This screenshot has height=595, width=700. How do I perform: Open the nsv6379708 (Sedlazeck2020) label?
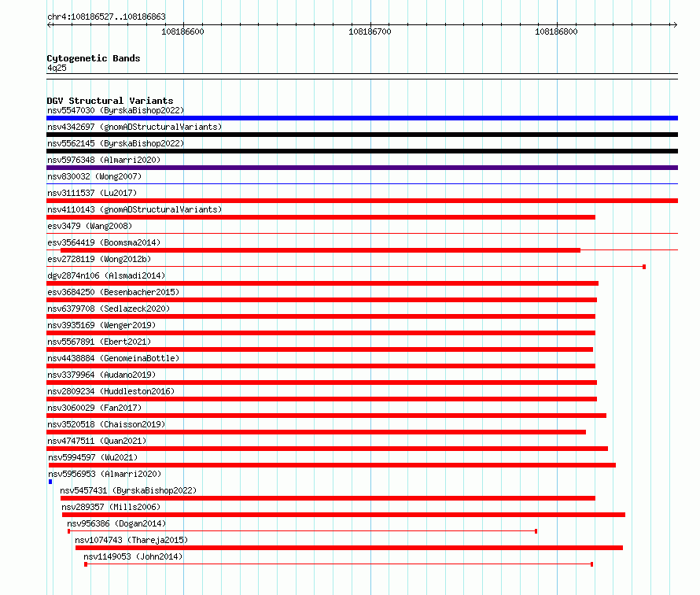pos(109,309)
